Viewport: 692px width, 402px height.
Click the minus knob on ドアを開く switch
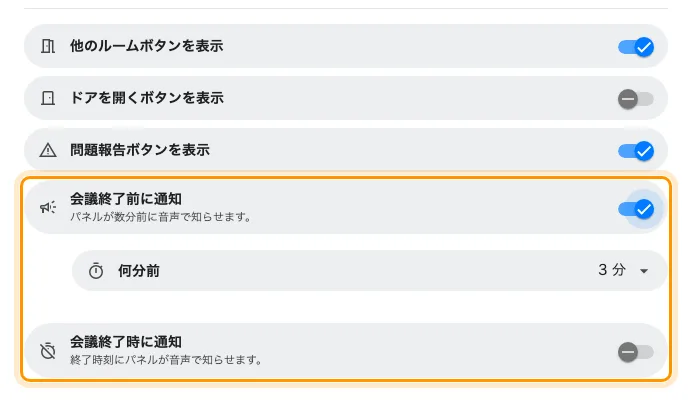[x=628, y=99]
